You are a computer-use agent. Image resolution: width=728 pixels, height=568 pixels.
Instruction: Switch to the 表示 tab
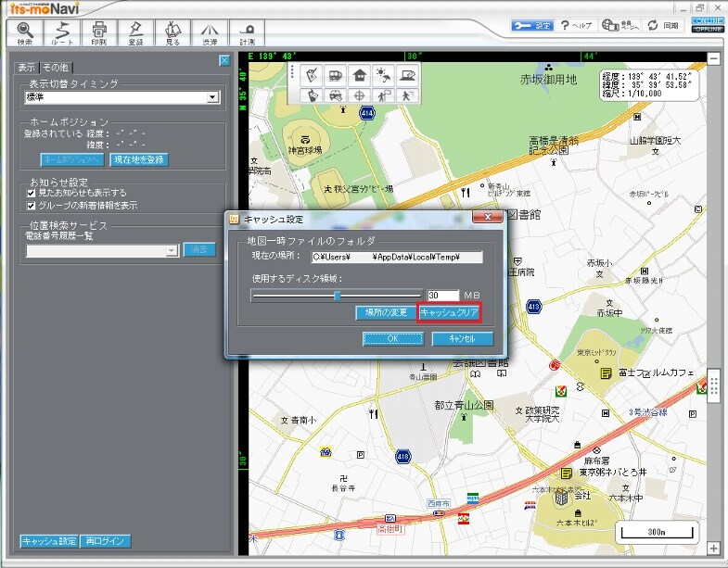27,68
